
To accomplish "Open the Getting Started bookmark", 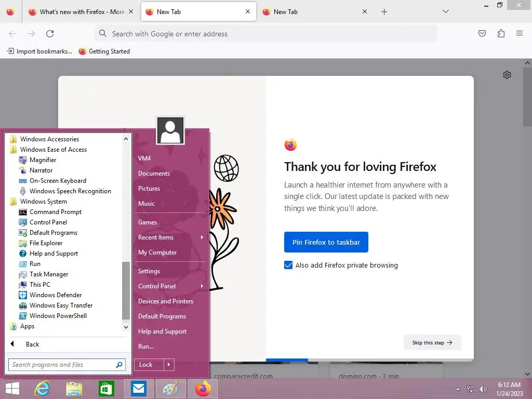I will [104, 51].
